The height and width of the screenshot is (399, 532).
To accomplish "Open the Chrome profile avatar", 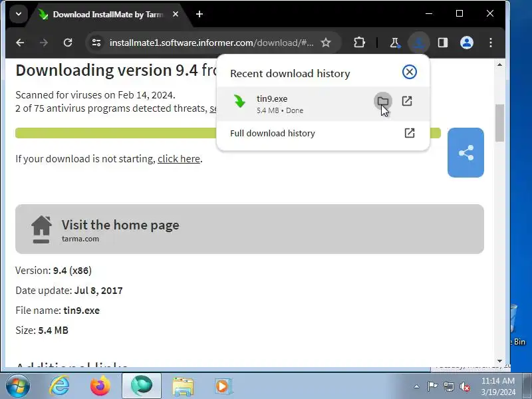I will click(x=467, y=43).
